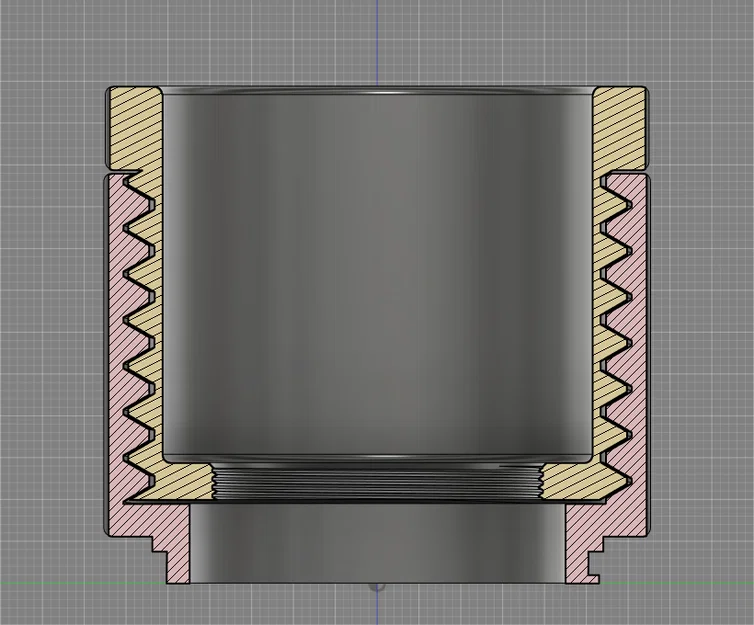Select the beige hatched section face on left
Screen dimensions: 754x625
click(136, 130)
